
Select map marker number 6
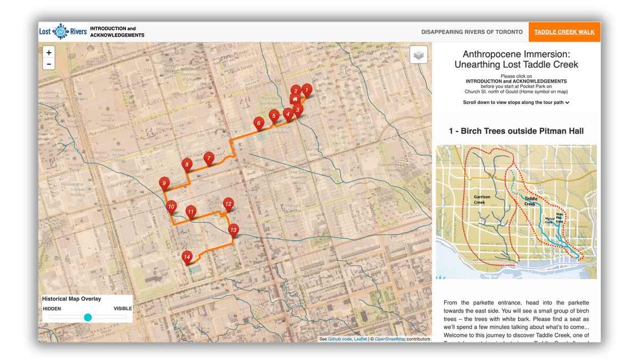pos(258,122)
